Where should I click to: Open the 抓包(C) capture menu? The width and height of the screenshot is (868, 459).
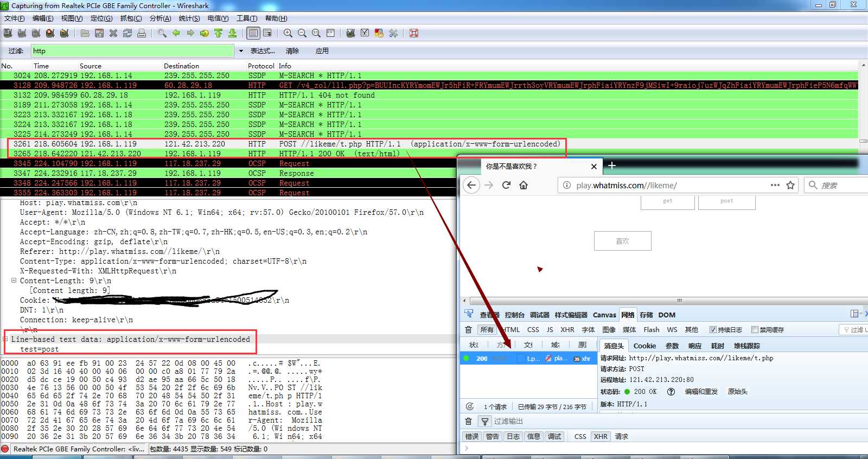point(131,18)
